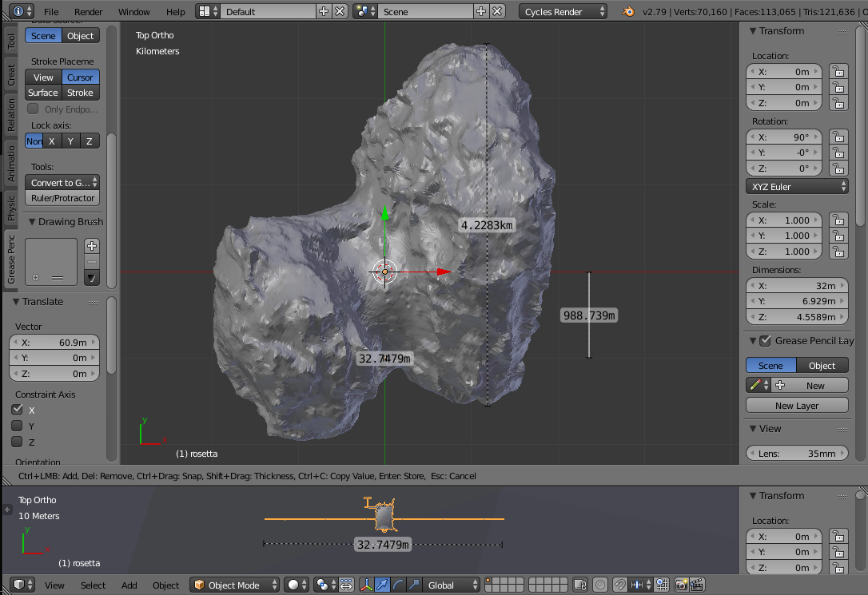
Task: Delete the current Scene with X icon
Action: tap(498, 11)
